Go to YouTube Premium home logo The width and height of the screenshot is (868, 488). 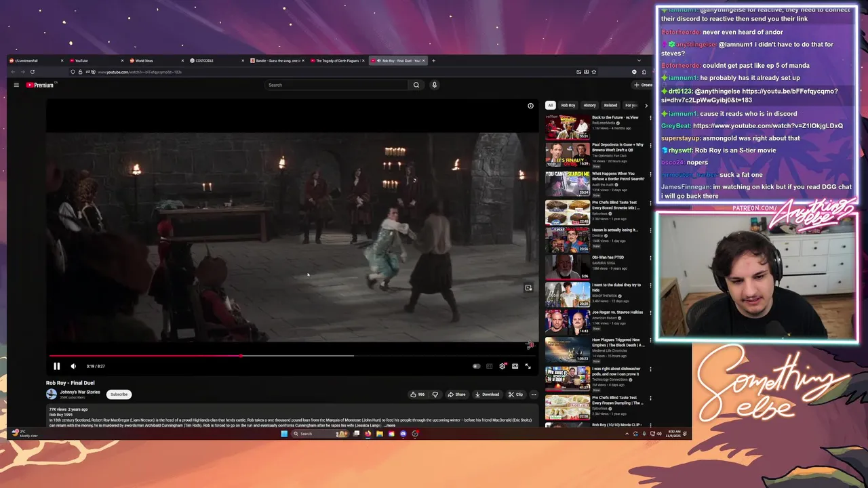[41, 85]
